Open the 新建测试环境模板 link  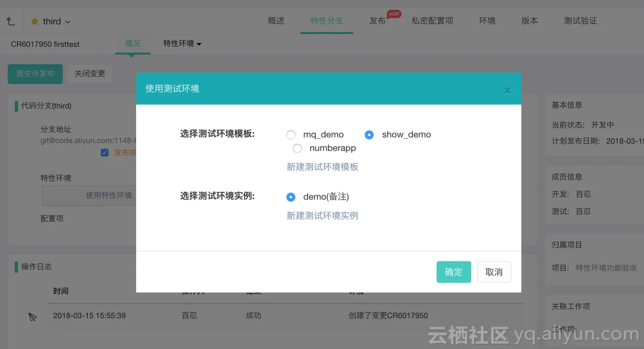pyautogui.click(x=322, y=167)
